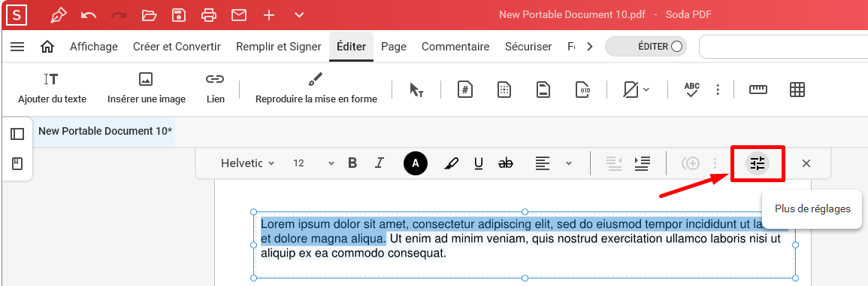Open ribbon more options vertical dots
This screenshot has height=286, width=868.
coord(718,90)
